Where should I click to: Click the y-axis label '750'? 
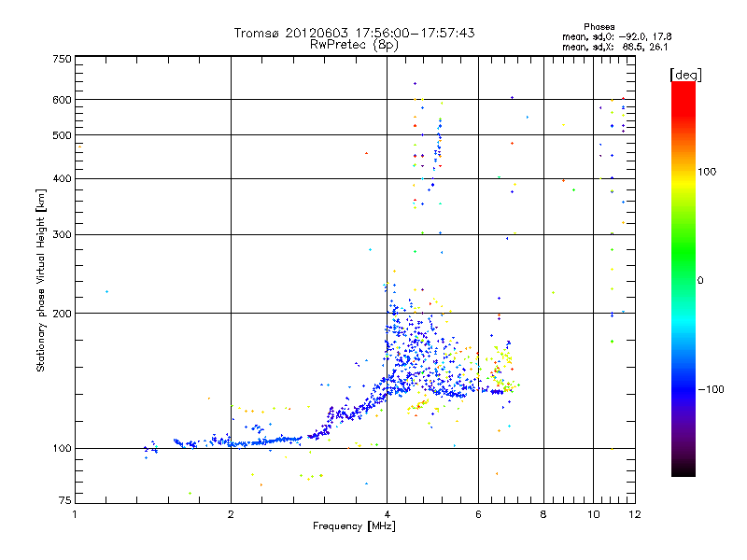[x=63, y=59]
